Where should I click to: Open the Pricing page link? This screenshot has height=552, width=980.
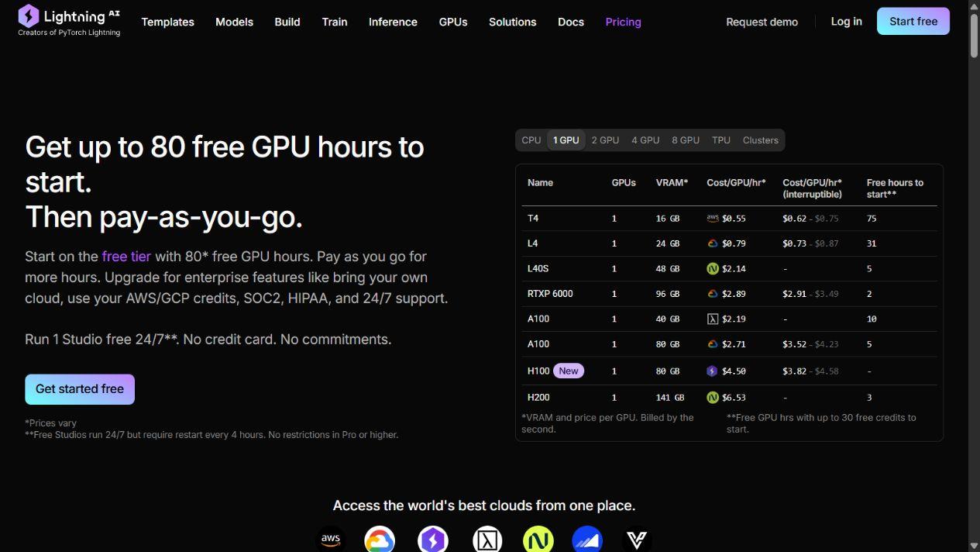623,22
